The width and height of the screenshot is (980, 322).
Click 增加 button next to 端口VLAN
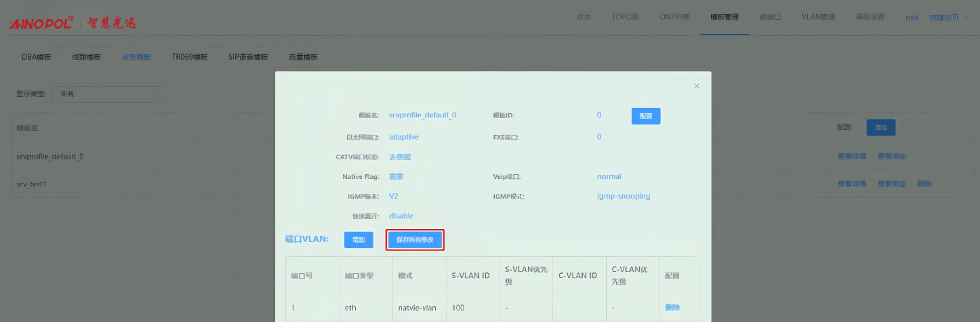(359, 240)
